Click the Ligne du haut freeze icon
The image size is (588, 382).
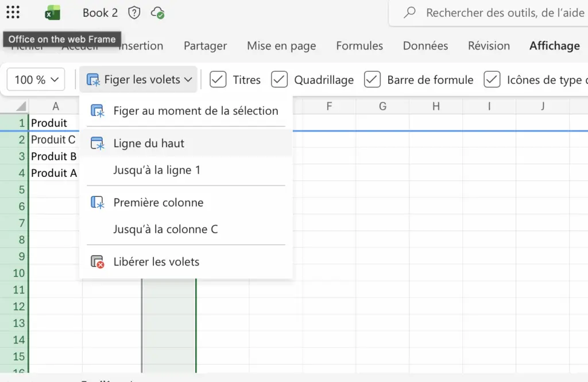98,144
